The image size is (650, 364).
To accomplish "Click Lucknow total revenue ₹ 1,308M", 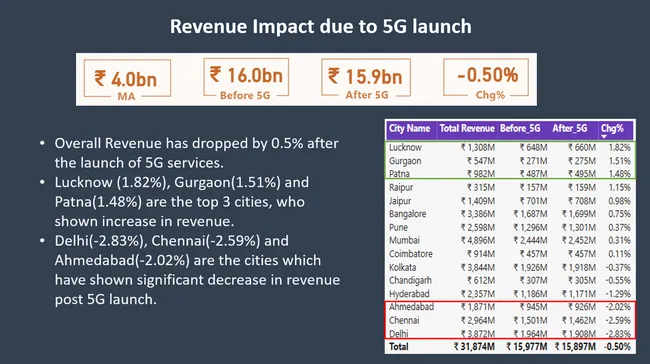I will tap(478, 148).
